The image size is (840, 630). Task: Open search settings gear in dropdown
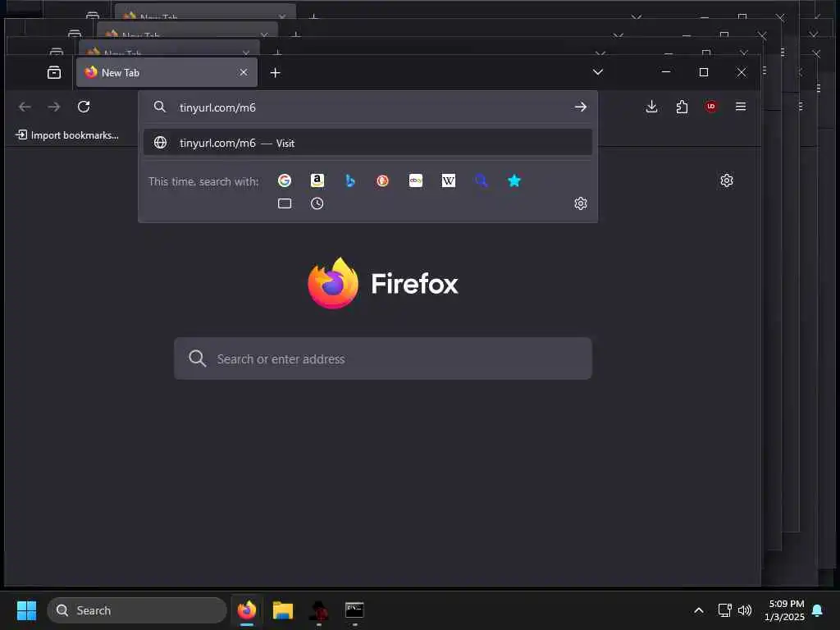coord(581,203)
